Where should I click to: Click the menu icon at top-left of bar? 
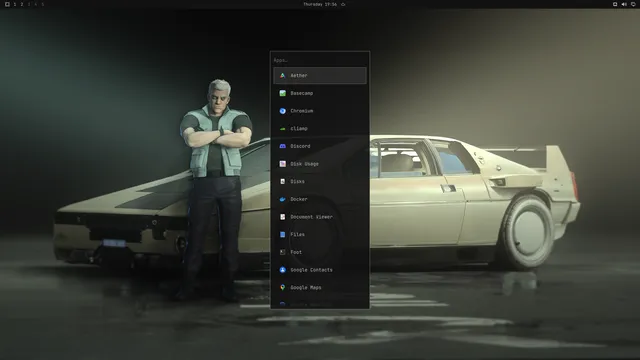(x=7, y=4)
